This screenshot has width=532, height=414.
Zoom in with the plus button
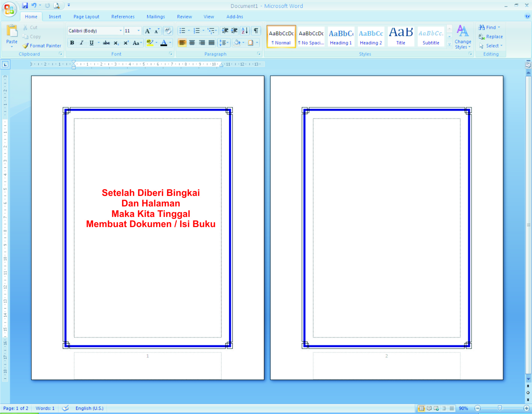(x=526, y=408)
